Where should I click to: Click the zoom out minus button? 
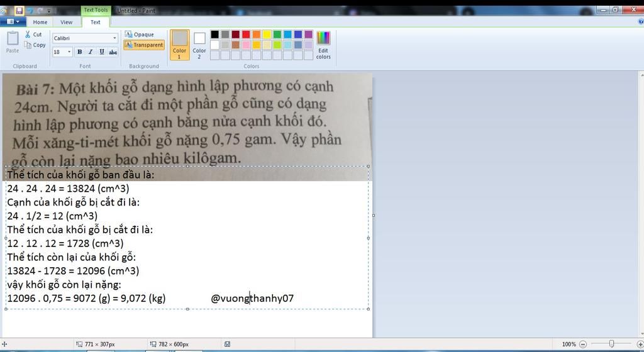pos(583,344)
